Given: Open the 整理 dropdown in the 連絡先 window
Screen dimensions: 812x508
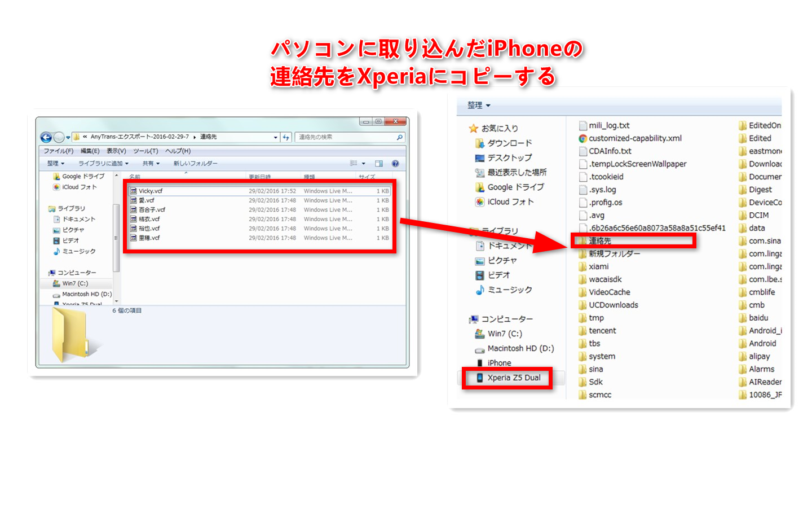Looking at the screenshot, I should tap(55, 164).
